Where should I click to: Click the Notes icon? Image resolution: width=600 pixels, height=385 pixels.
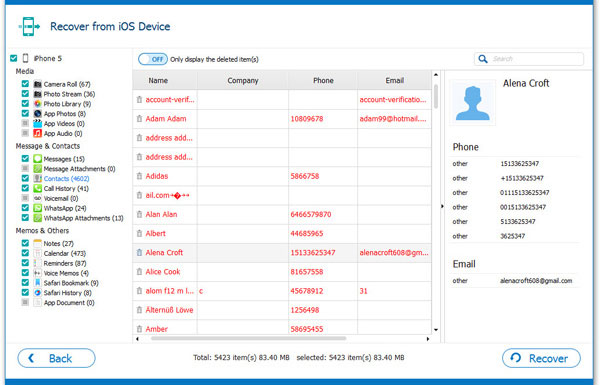(x=38, y=243)
